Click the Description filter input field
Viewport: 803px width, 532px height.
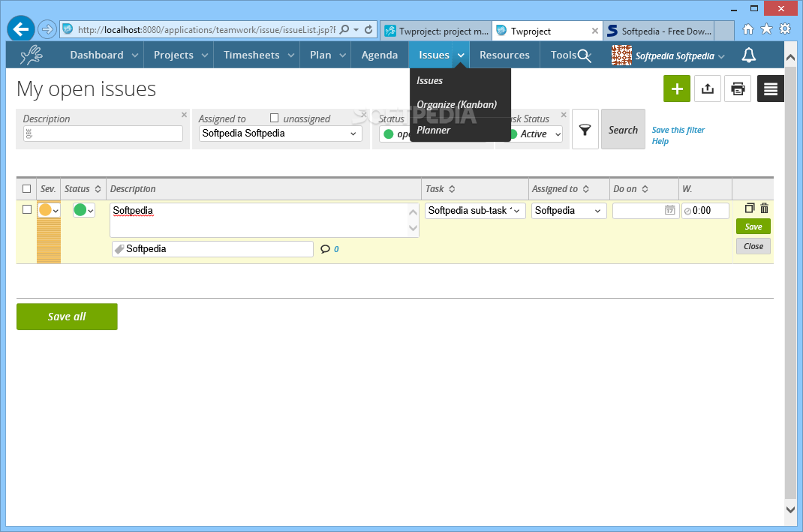pos(102,134)
